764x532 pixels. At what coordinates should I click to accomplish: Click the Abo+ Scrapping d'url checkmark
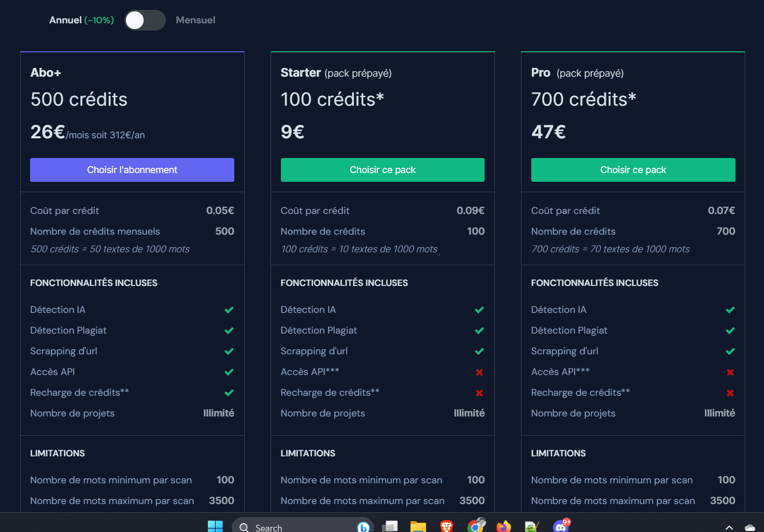click(229, 351)
